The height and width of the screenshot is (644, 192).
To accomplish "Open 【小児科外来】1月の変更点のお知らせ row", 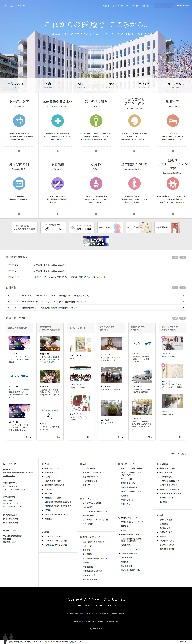I will click(x=96, y=271).
